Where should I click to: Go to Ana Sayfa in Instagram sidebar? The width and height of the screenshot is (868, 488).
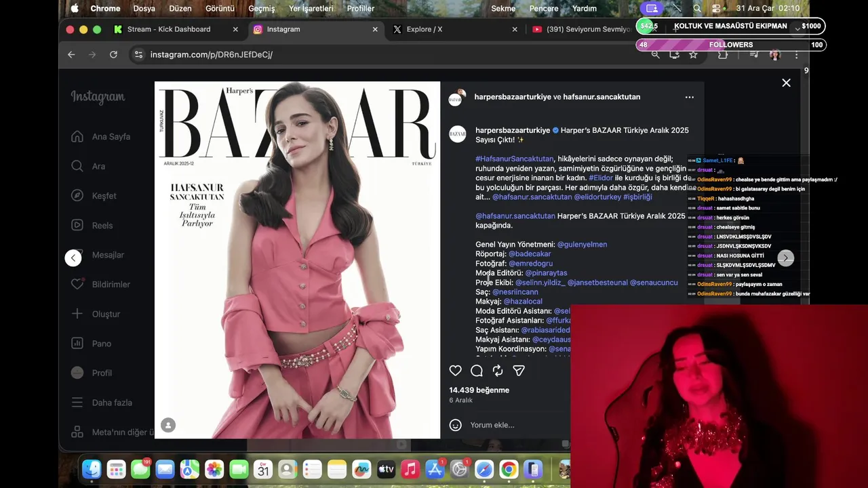click(x=101, y=136)
